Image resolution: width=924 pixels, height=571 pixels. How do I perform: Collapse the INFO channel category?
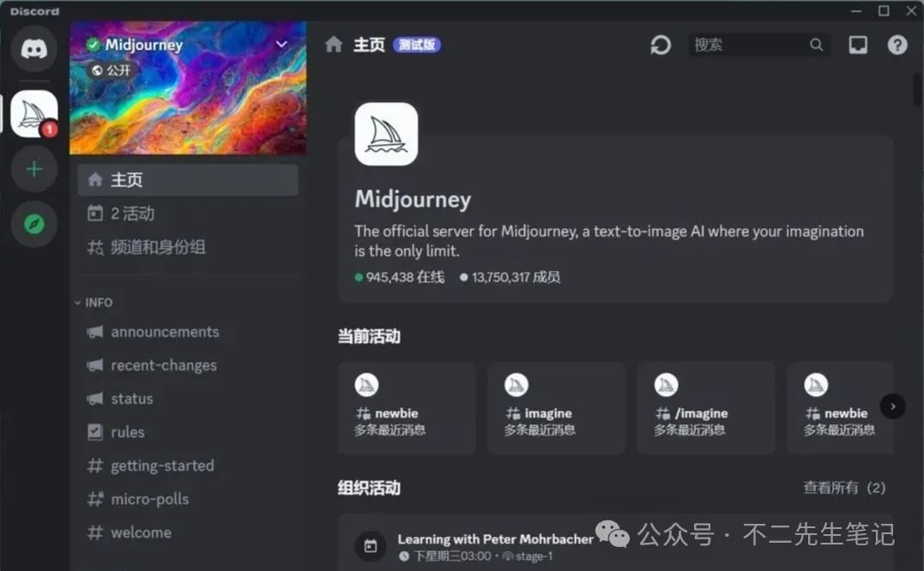[94, 303]
